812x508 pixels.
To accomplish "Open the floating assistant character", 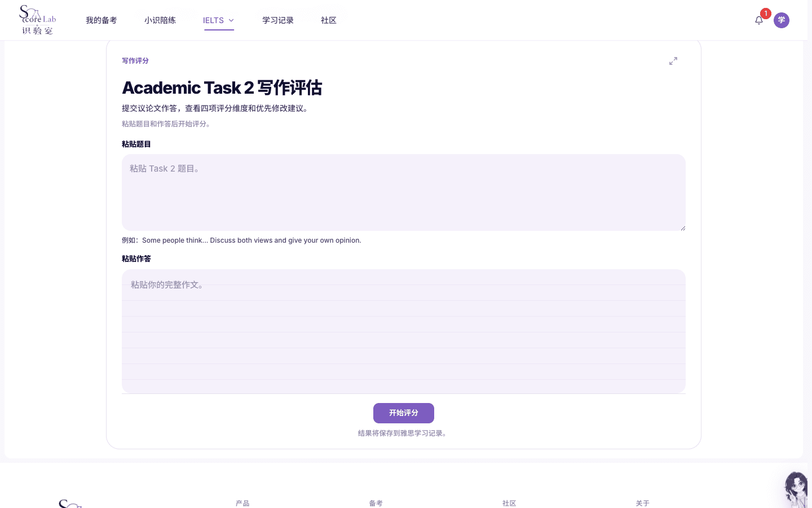I will [796, 489].
